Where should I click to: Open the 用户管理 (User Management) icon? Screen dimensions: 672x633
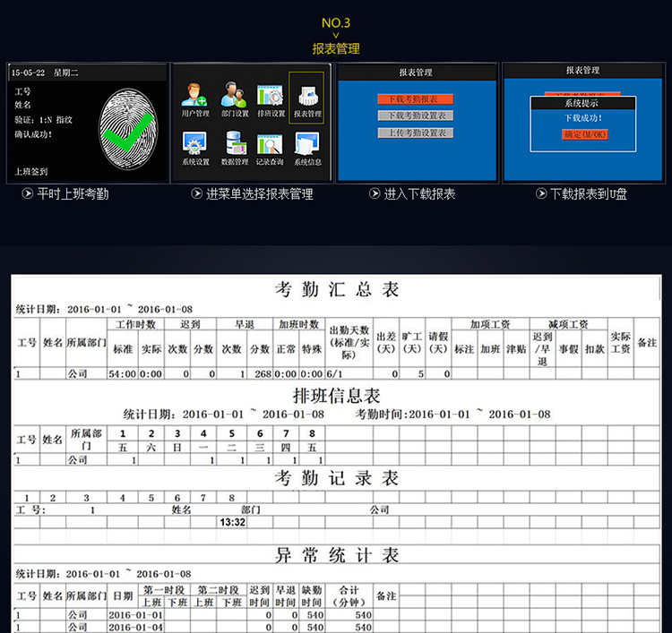pos(194,98)
